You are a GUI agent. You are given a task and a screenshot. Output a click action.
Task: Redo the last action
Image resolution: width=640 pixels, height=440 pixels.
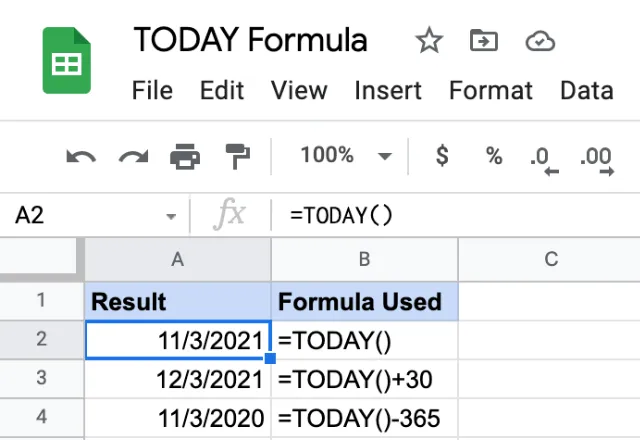(133, 156)
